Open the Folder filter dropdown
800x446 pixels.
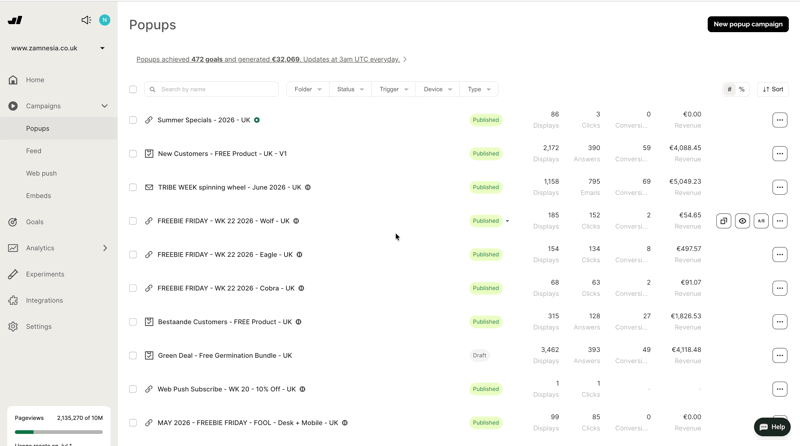click(308, 89)
